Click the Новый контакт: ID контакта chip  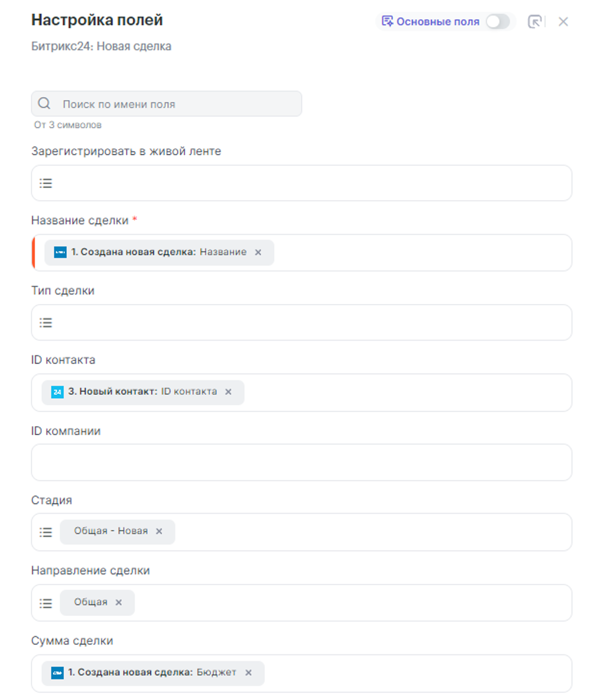tap(140, 392)
